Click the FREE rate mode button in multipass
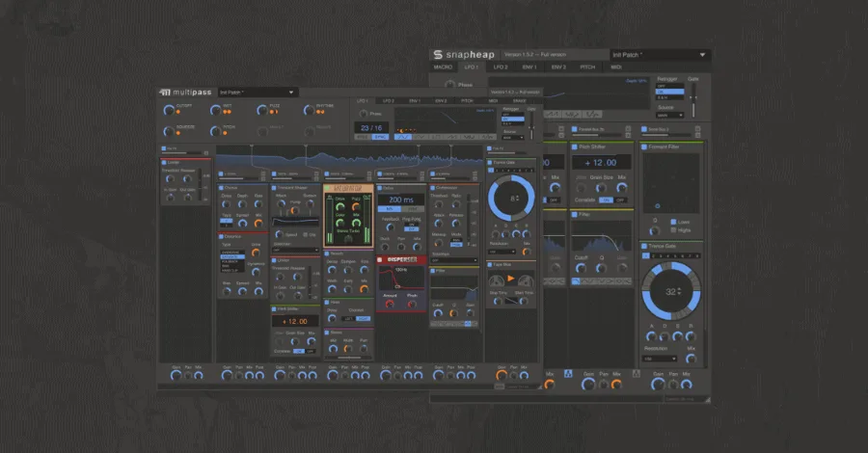The height and width of the screenshot is (453, 868). (362, 137)
